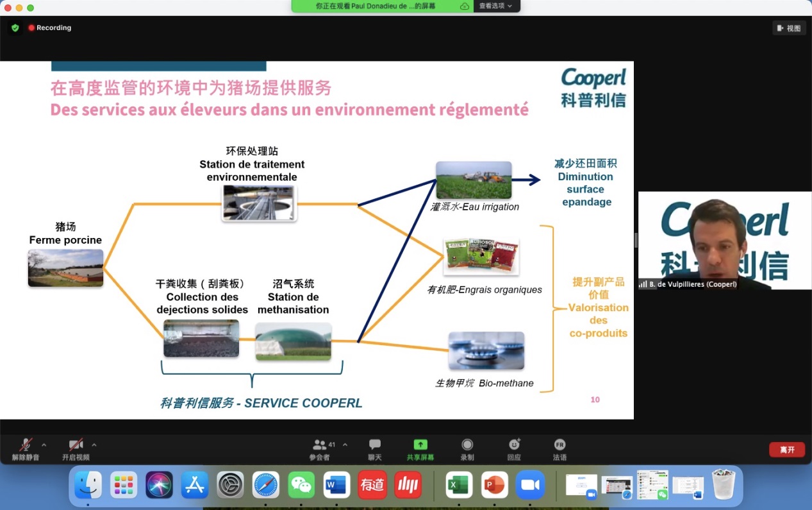Image resolution: width=812 pixels, height=510 pixels.
Task: Open Zoom in the Dock
Action: (530, 485)
